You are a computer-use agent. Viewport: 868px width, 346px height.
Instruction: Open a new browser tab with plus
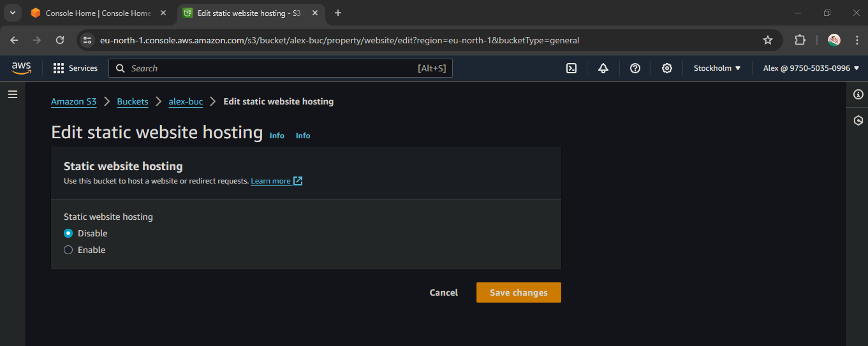tap(338, 13)
